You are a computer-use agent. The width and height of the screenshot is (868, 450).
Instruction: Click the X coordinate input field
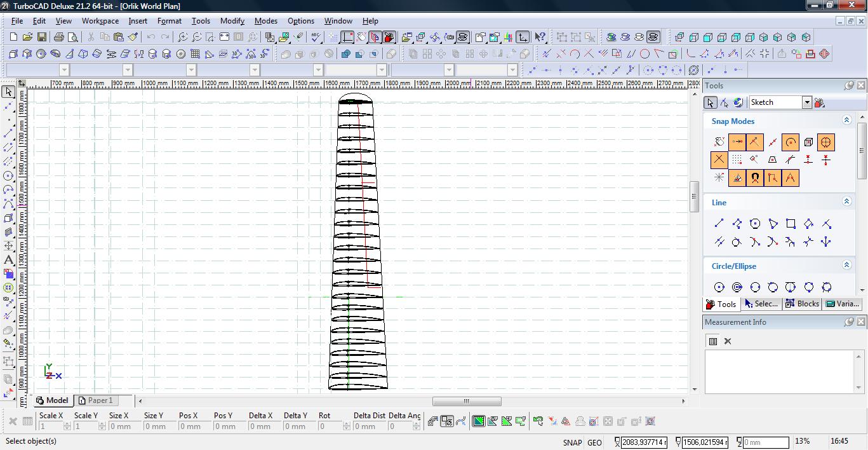[644, 442]
